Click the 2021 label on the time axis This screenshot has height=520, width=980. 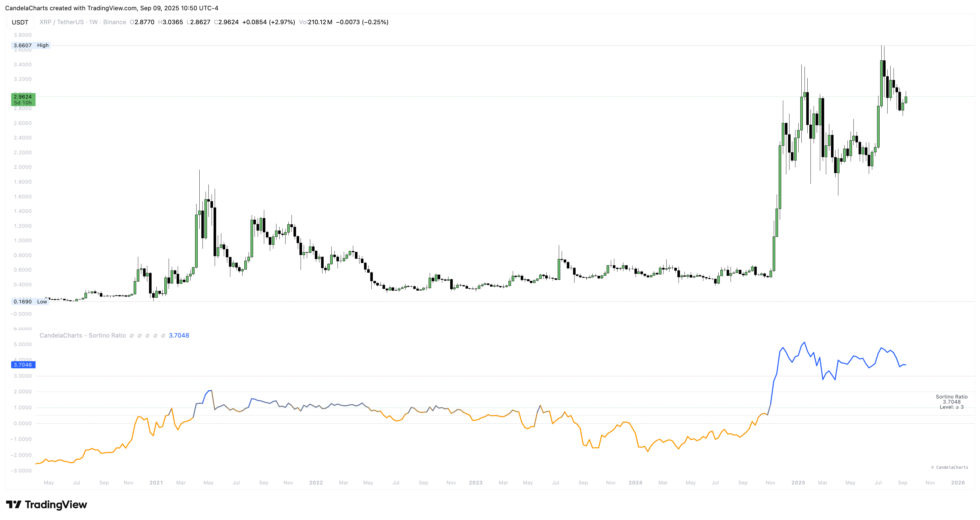point(156,483)
